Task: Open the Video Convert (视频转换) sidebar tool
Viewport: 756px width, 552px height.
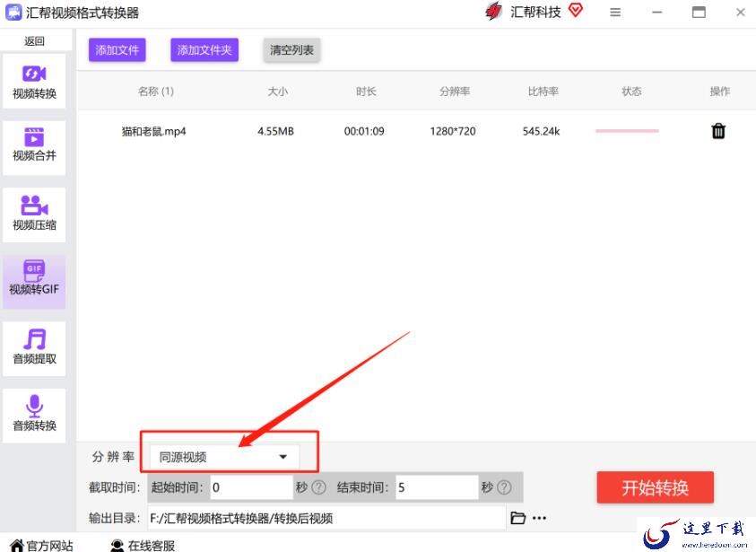Action: click(x=34, y=82)
